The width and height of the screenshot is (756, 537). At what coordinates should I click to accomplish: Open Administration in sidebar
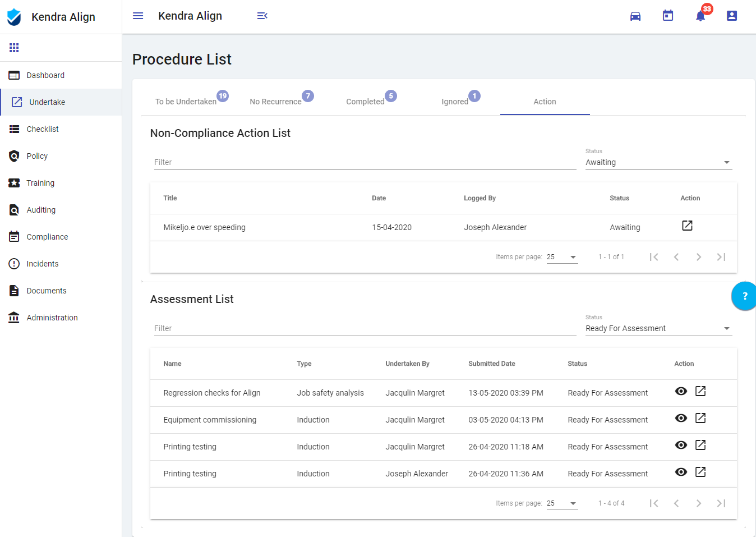61,318
